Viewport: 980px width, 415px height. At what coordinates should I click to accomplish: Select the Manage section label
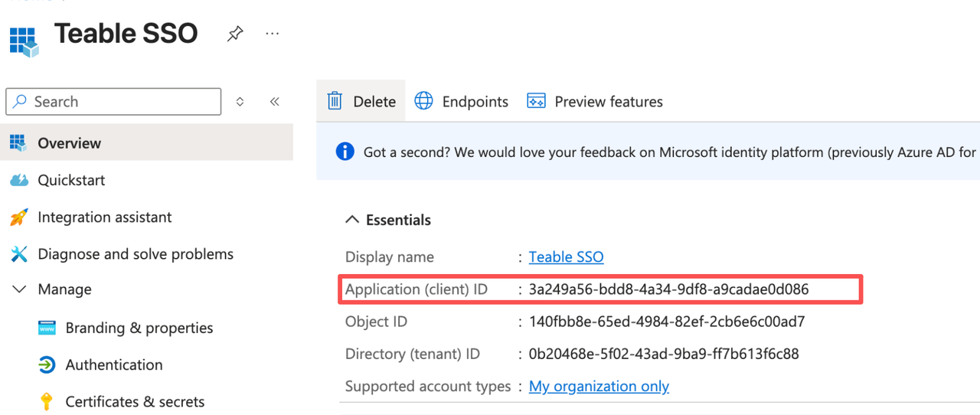(x=64, y=289)
